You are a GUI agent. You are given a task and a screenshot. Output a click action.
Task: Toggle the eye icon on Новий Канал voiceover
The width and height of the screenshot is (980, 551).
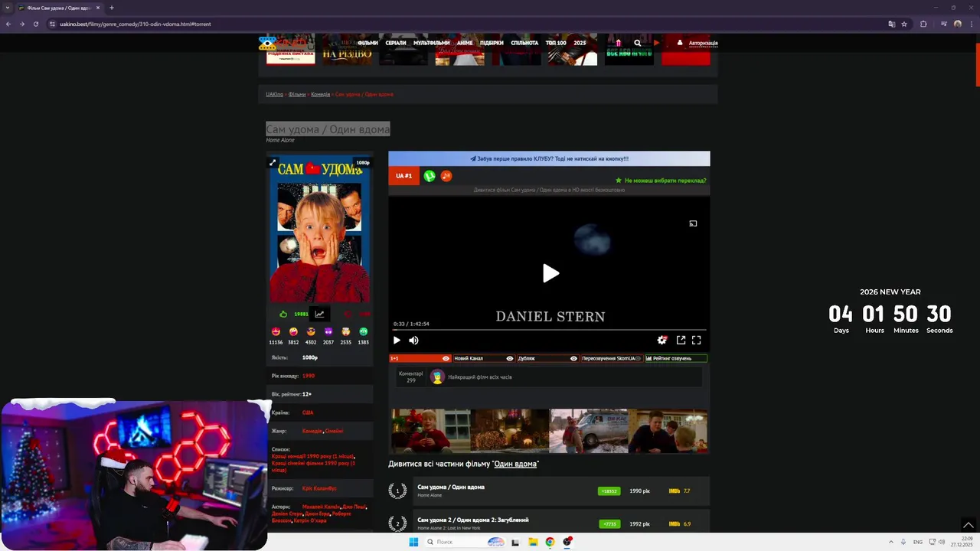pyautogui.click(x=510, y=358)
